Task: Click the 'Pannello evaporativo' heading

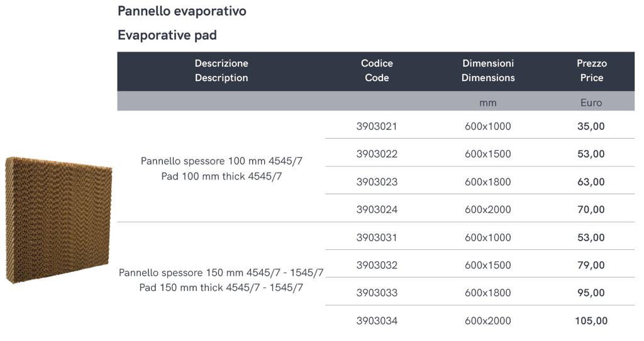Action: tap(182, 11)
